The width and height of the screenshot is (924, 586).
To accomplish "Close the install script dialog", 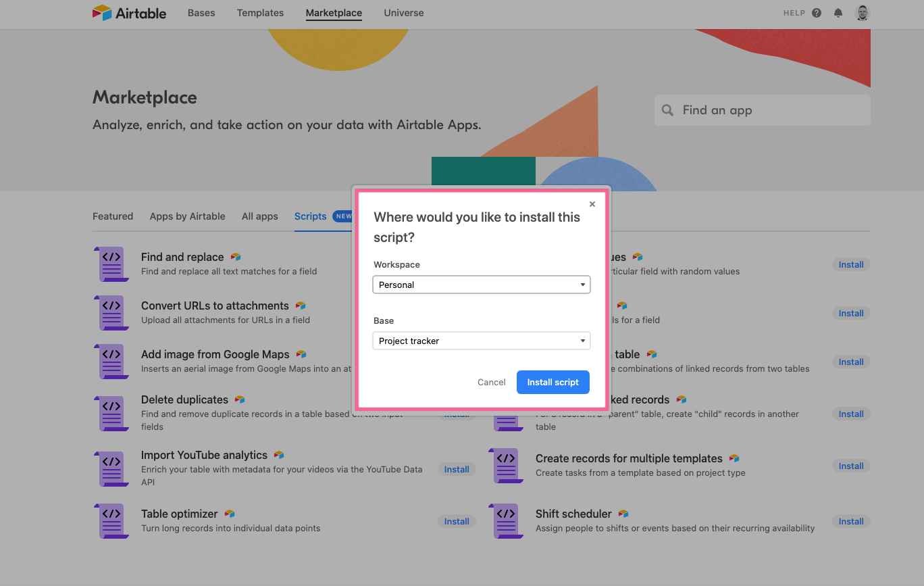I will click(592, 204).
